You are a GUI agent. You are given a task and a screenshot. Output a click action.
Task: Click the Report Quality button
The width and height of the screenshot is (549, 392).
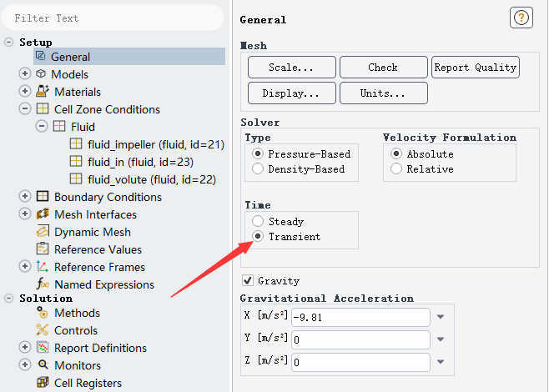click(x=475, y=68)
